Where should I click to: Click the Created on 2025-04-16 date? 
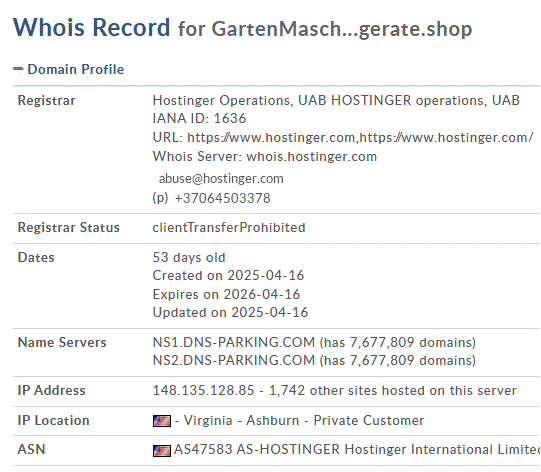coord(228,275)
